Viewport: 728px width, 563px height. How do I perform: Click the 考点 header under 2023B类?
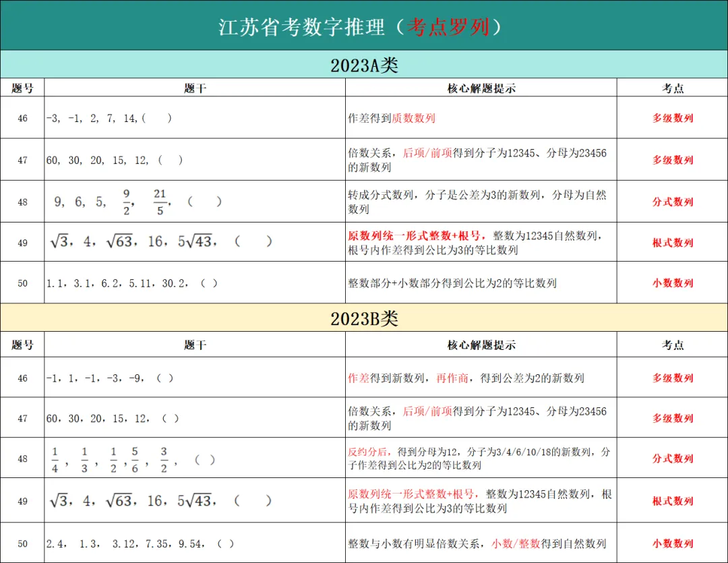point(673,345)
